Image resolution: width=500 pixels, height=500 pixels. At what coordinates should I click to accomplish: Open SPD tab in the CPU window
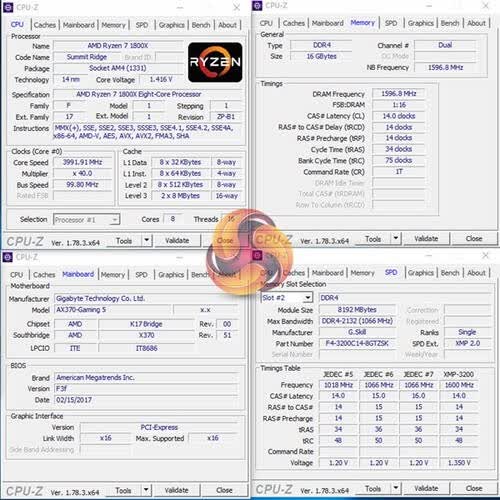point(142,25)
